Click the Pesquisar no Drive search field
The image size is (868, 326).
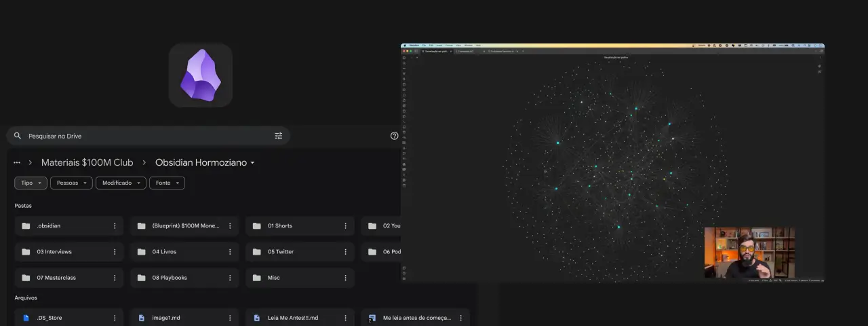coord(136,136)
